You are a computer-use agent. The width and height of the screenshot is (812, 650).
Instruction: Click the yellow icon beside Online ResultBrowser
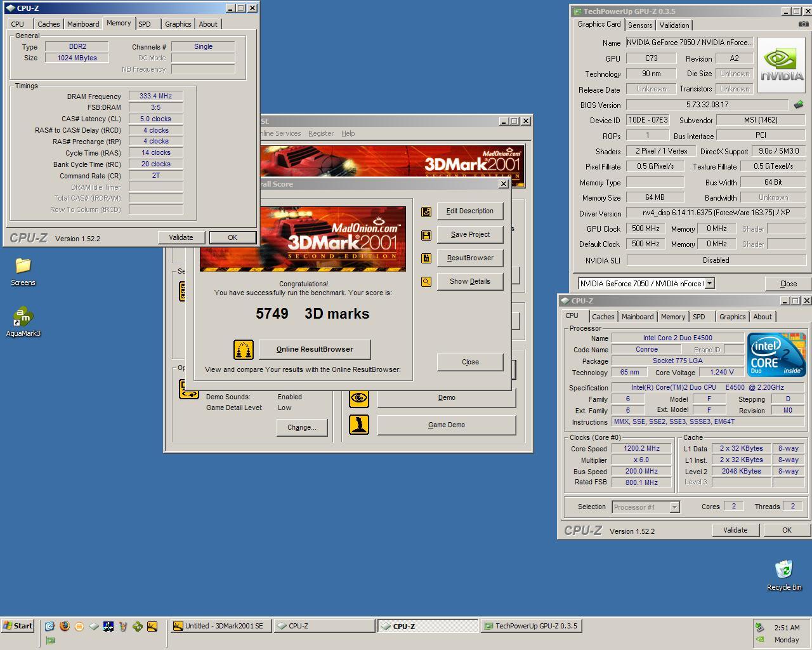[244, 349]
